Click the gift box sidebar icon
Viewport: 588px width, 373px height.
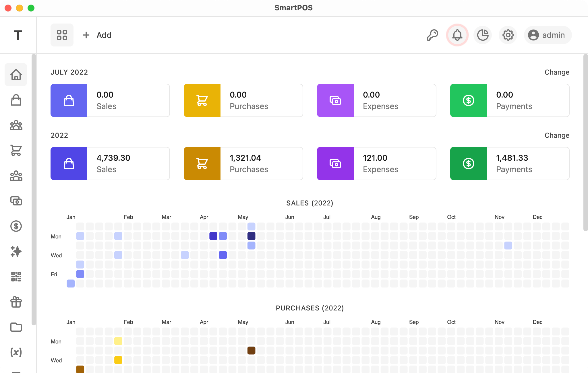[x=16, y=302]
